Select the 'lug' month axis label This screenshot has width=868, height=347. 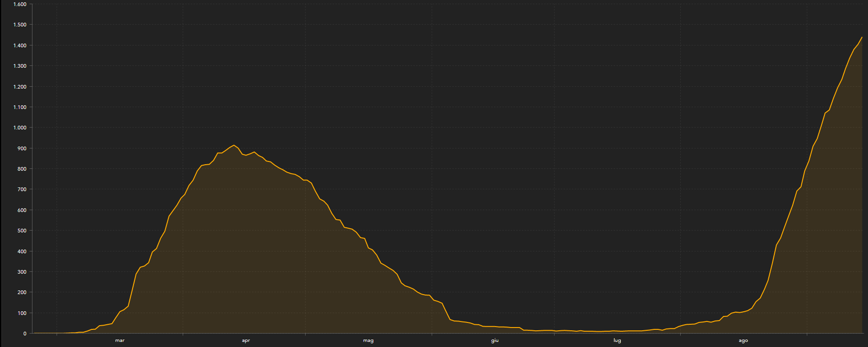tap(617, 341)
